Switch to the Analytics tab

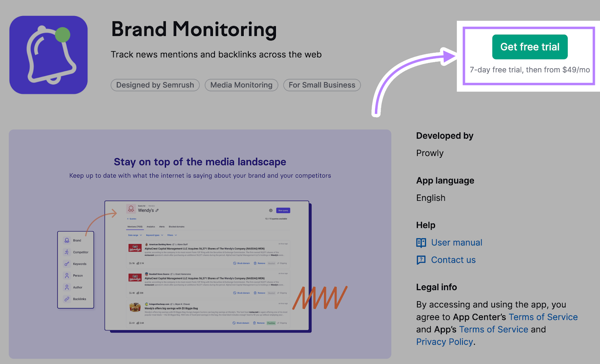151,227
